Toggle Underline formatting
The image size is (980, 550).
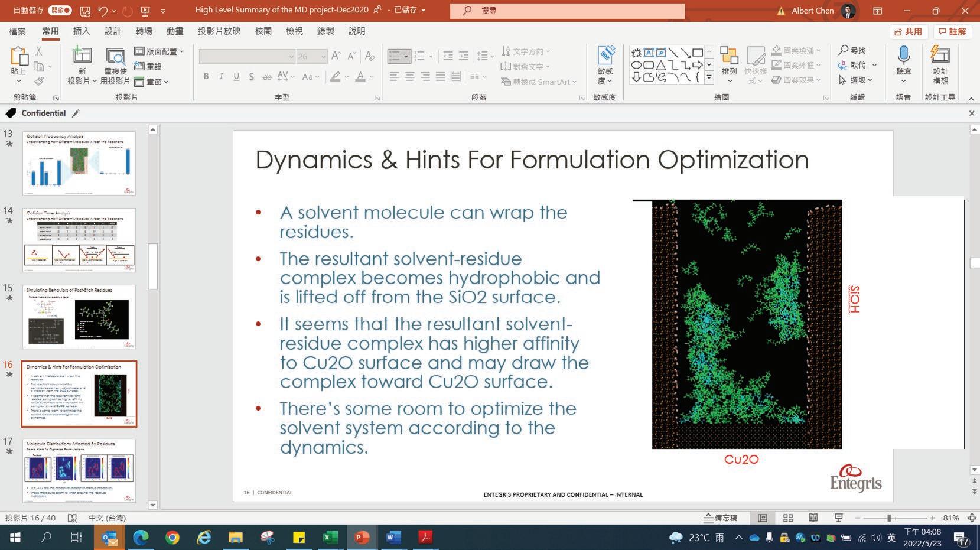[x=236, y=76]
